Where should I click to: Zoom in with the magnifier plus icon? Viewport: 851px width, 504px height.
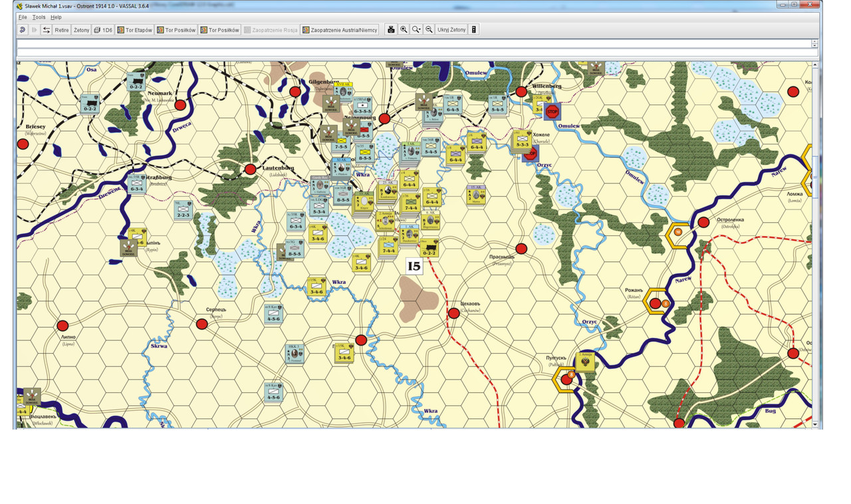pos(404,30)
